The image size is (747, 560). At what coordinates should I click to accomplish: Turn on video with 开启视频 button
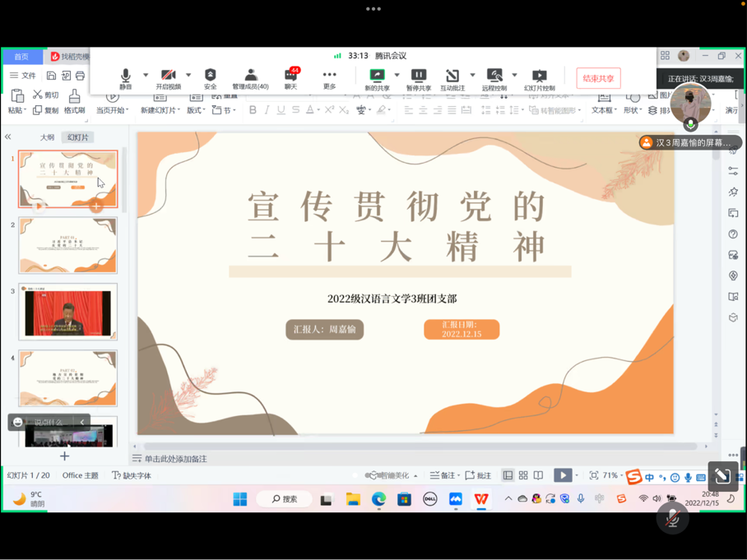click(x=168, y=78)
